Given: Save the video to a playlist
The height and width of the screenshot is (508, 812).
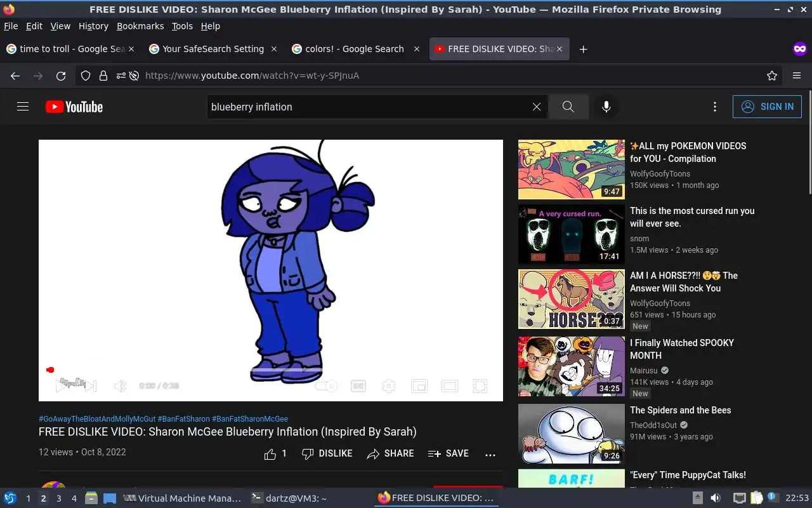Looking at the screenshot, I should (x=449, y=453).
